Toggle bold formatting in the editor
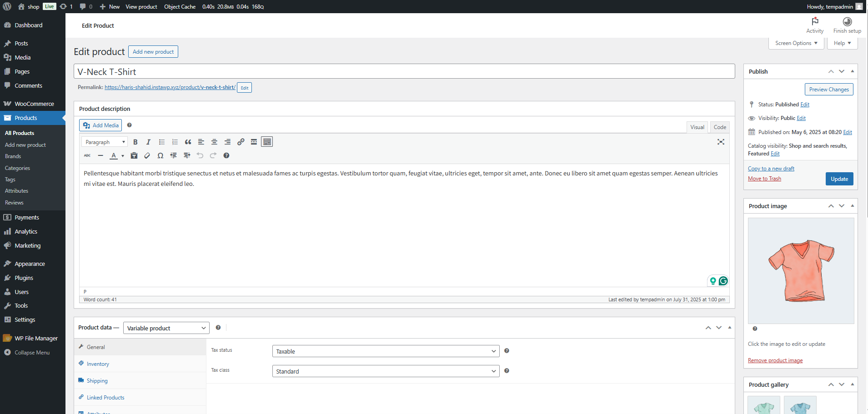The height and width of the screenshot is (414, 868). (x=135, y=142)
